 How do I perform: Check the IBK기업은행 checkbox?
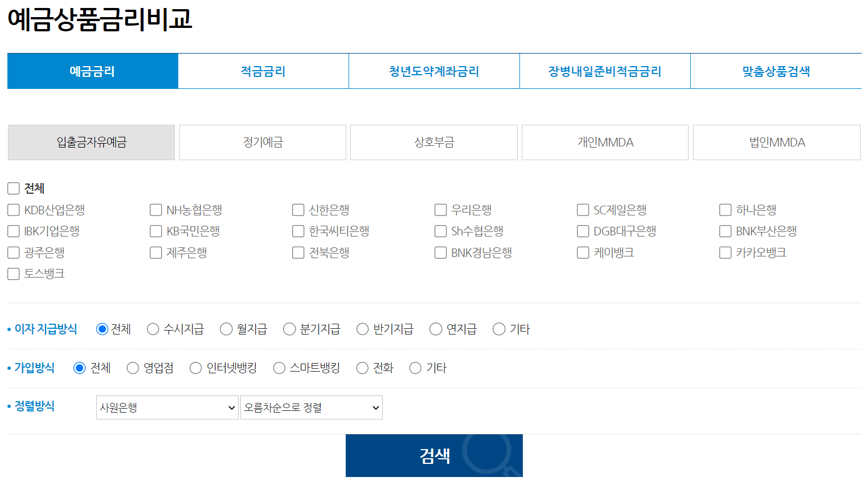(x=14, y=231)
